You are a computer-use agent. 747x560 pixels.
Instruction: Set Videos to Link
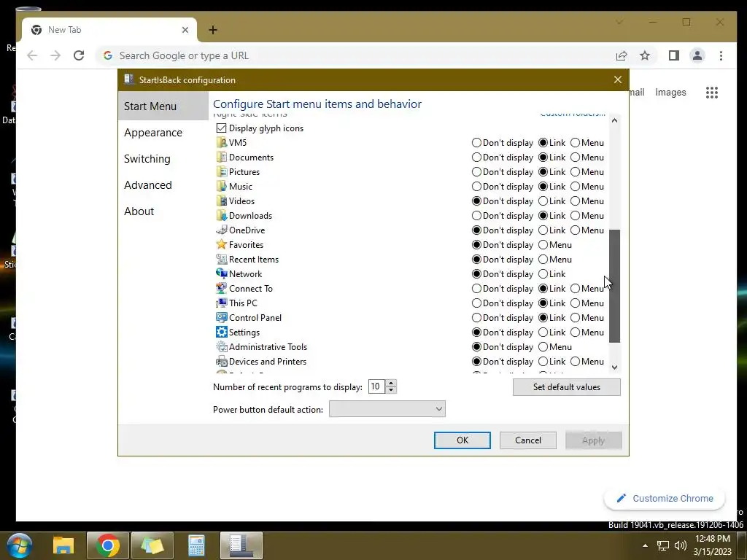coord(543,201)
